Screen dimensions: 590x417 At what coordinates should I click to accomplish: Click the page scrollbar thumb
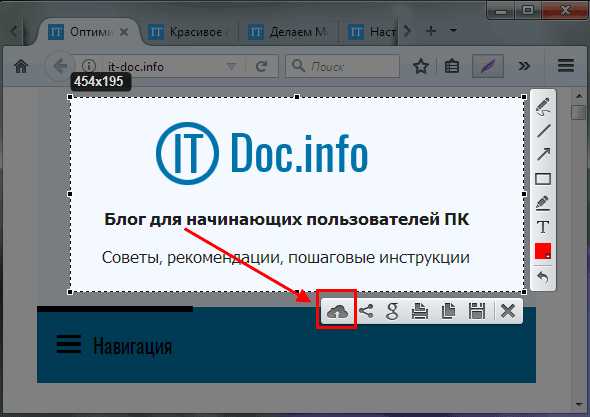click(x=578, y=112)
